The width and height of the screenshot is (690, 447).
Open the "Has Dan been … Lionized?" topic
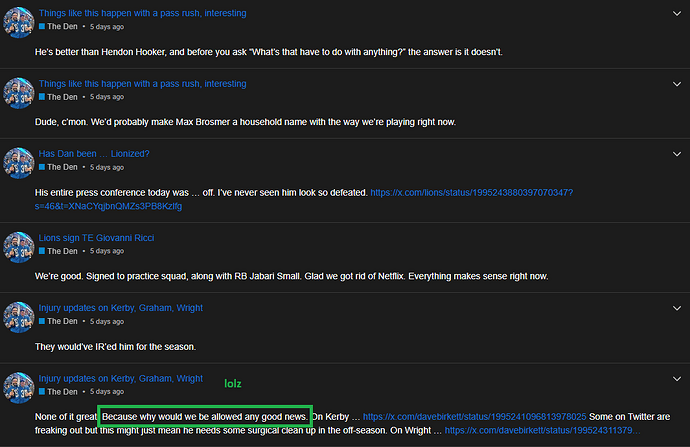pos(94,154)
